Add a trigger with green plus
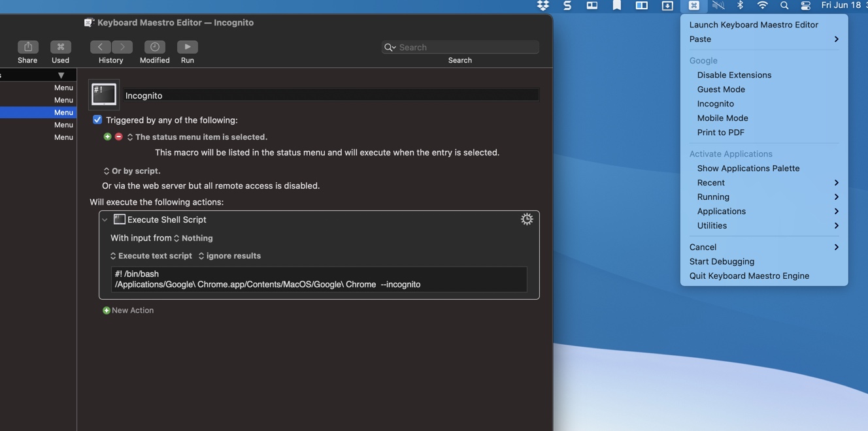Screen dimensions: 868x431 [x=107, y=136]
